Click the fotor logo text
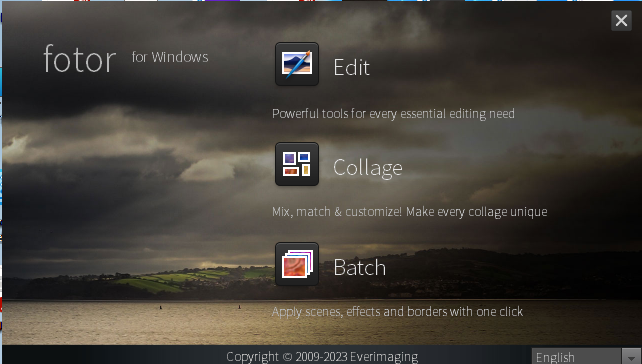The width and height of the screenshot is (642, 364). click(79, 59)
